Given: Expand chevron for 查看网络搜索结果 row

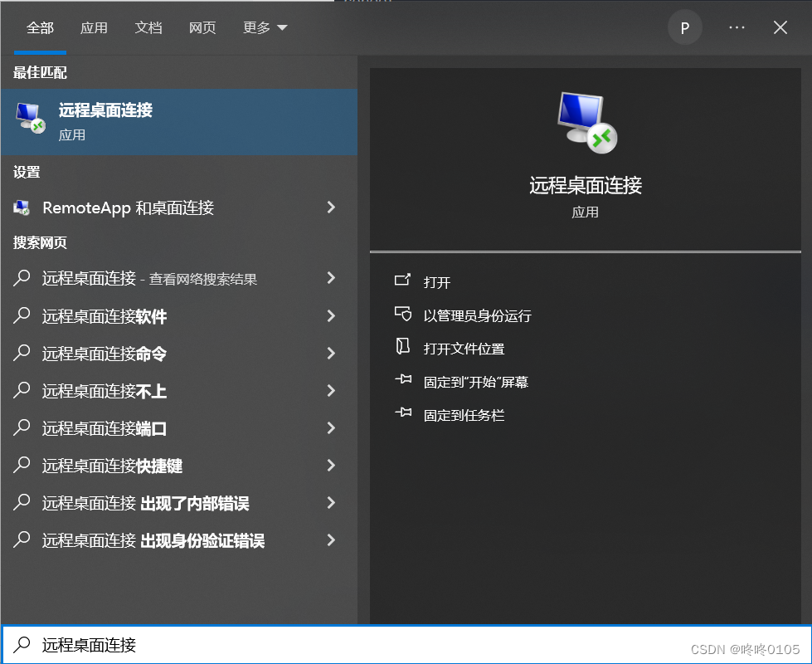Looking at the screenshot, I should point(332,278).
